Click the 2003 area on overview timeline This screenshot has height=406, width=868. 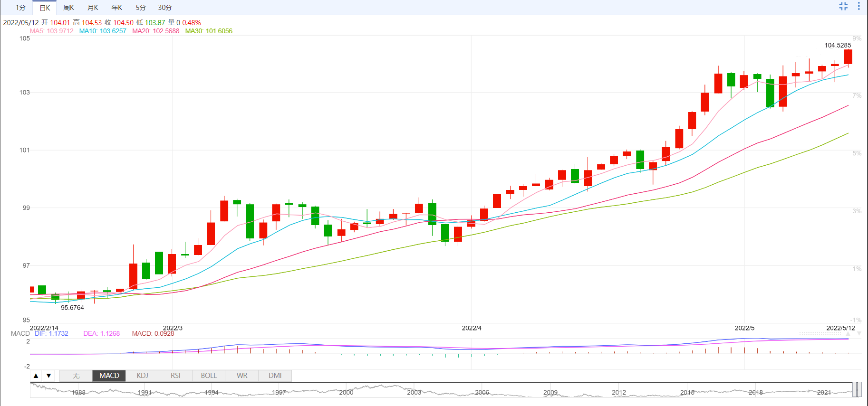pos(414,391)
